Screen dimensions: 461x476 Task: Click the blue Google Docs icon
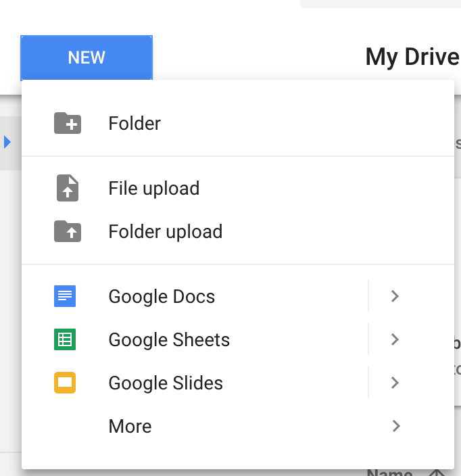[x=65, y=296]
